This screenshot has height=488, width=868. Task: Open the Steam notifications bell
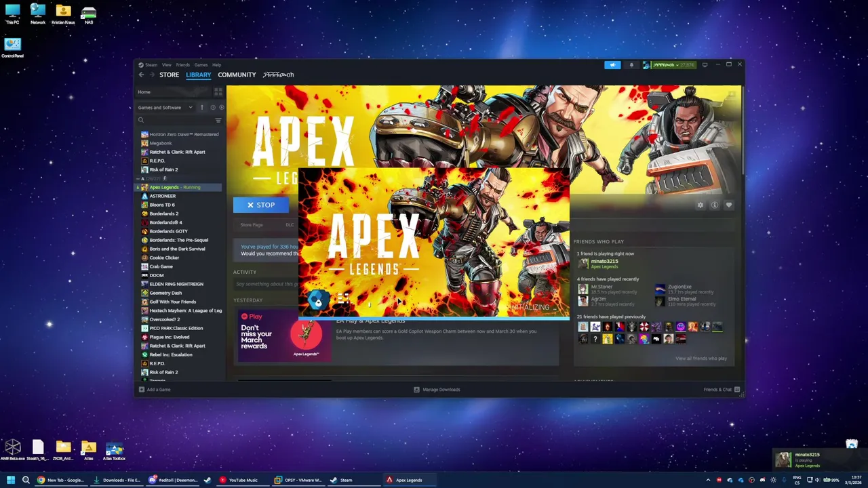click(x=631, y=65)
